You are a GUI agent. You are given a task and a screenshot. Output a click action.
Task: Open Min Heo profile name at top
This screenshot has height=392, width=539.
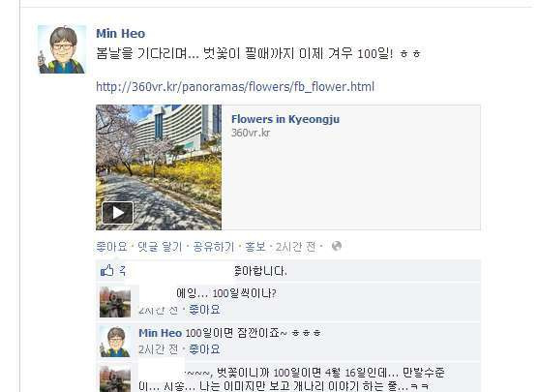point(121,34)
